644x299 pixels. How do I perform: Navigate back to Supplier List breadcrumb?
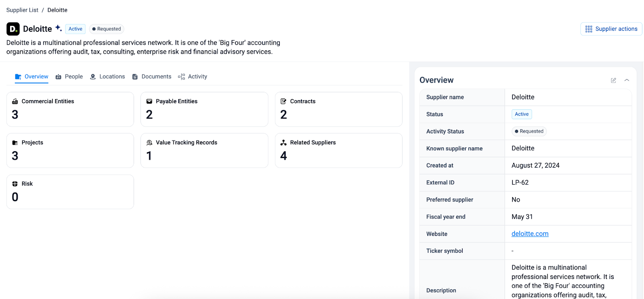pyautogui.click(x=22, y=10)
